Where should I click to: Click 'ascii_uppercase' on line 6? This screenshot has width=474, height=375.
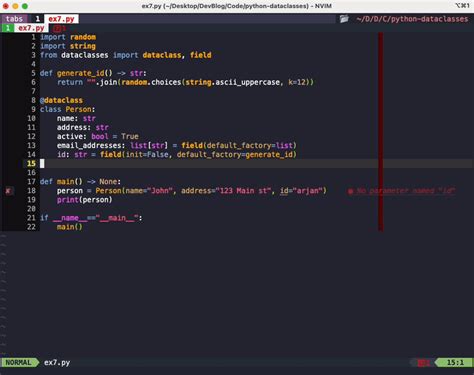pos(248,82)
